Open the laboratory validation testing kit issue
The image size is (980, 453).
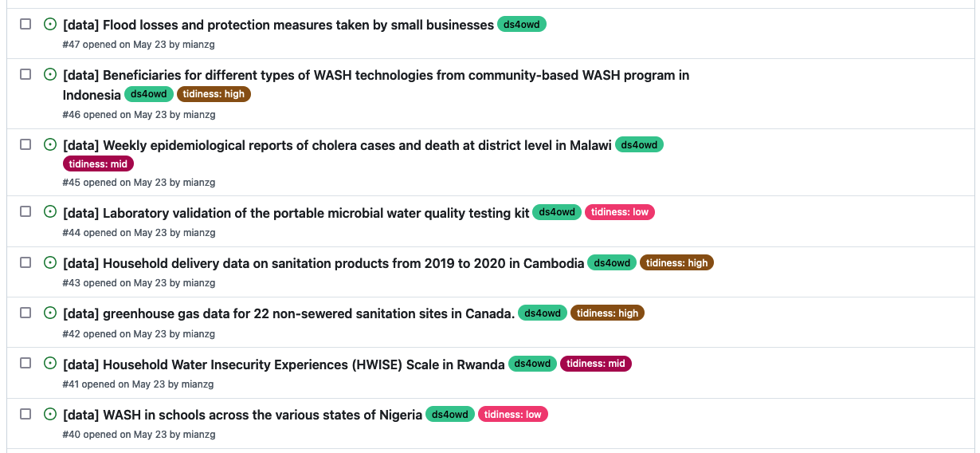pos(296,213)
